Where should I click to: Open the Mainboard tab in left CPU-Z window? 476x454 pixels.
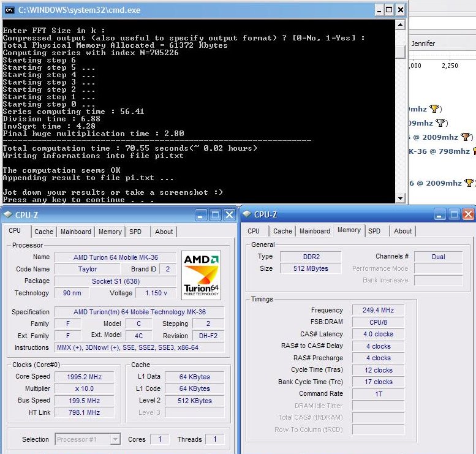point(75,232)
